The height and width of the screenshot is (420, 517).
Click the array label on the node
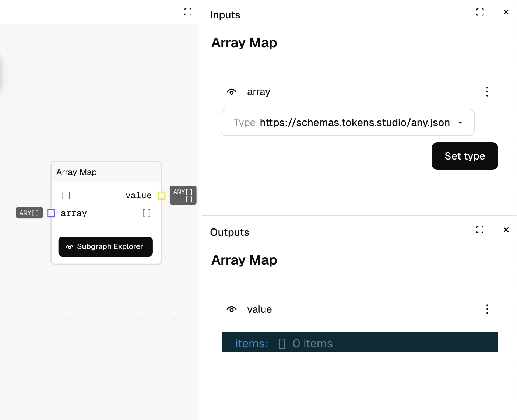coord(74,213)
